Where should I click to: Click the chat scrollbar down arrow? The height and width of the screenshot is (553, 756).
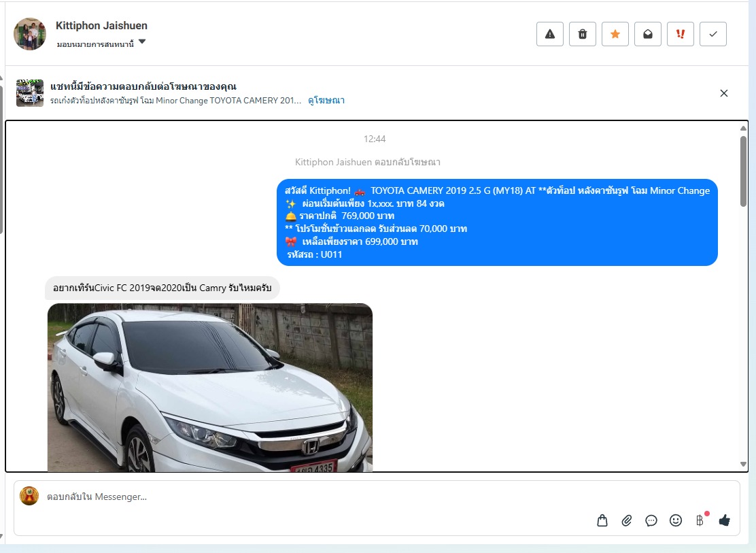tap(743, 464)
